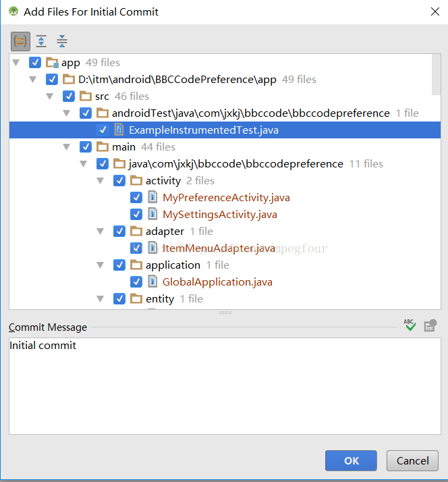The height and width of the screenshot is (482, 448).
Task: Click the app module folder icon
Action: 52,62
